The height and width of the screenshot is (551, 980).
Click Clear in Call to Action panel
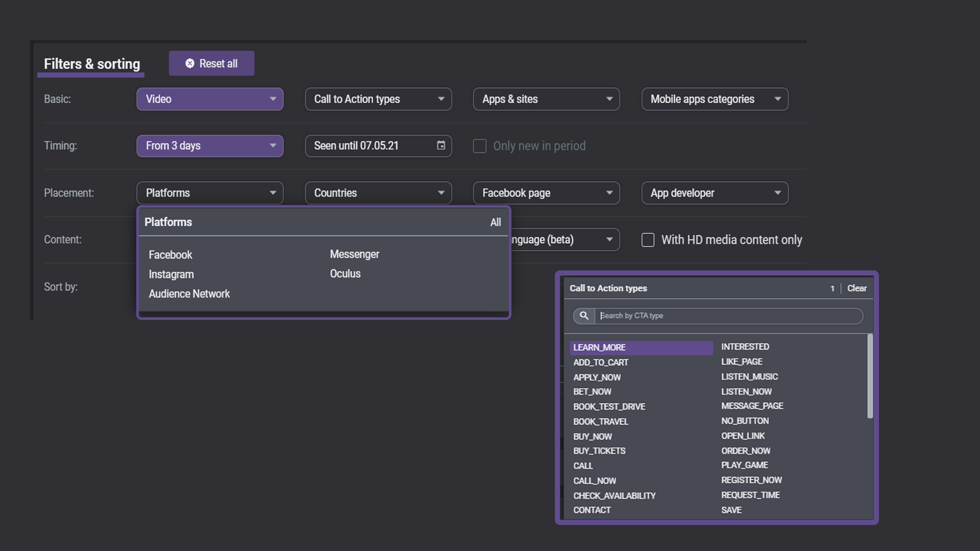(856, 288)
